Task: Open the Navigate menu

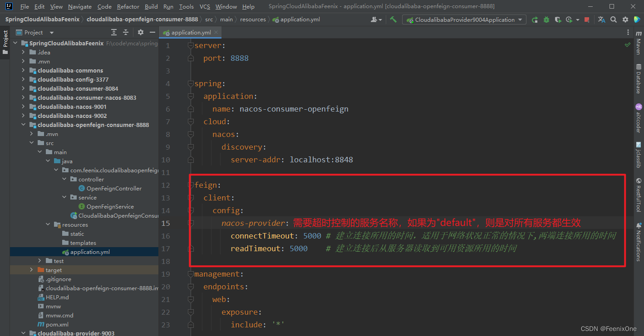Action: (80, 6)
